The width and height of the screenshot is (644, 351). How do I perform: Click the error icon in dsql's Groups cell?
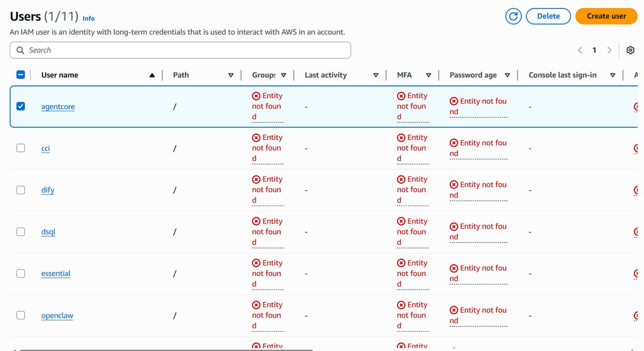tap(257, 221)
